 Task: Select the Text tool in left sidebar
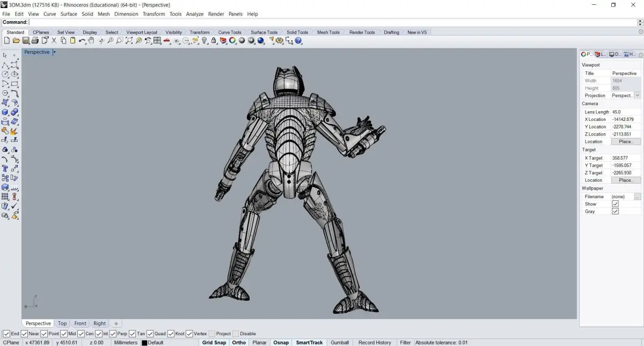[x=5, y=168]
